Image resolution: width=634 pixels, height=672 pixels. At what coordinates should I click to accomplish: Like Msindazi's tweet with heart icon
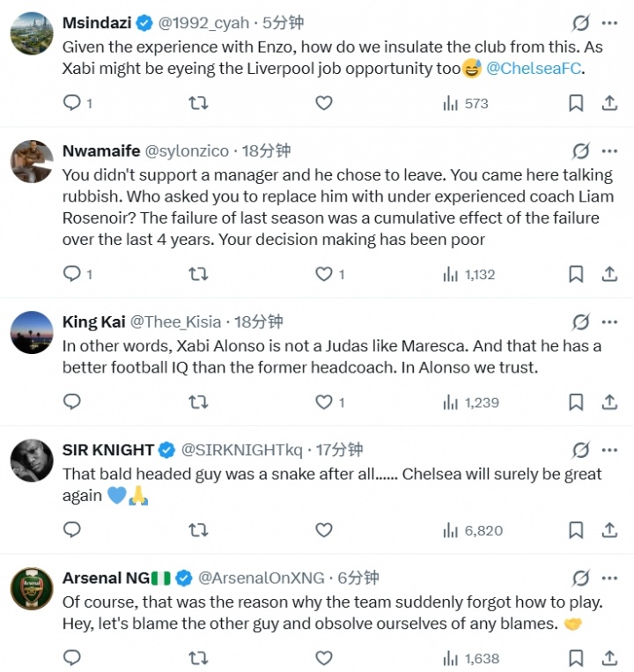coord(324,103)
